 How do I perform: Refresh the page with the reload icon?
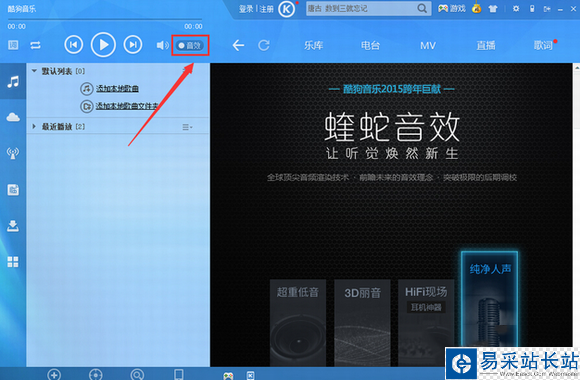264,46
